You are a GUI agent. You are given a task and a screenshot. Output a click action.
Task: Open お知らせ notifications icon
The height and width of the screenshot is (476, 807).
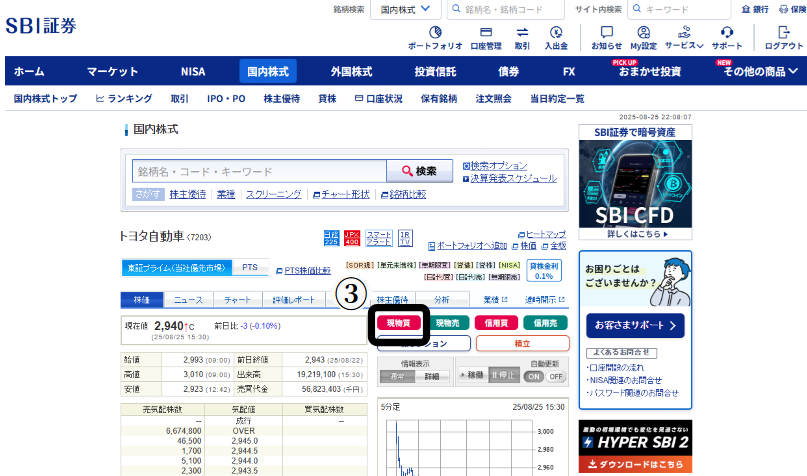coord(606,38)
